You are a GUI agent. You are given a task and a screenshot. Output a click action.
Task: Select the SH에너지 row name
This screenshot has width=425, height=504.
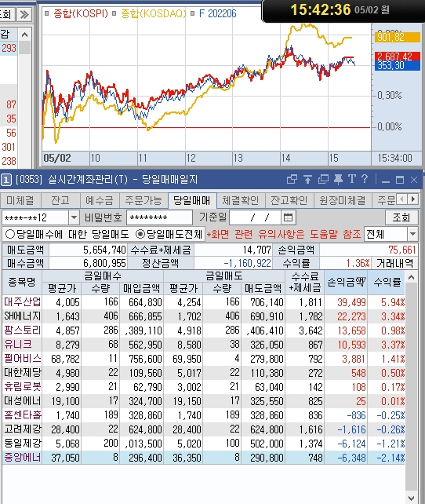[22, 316]
